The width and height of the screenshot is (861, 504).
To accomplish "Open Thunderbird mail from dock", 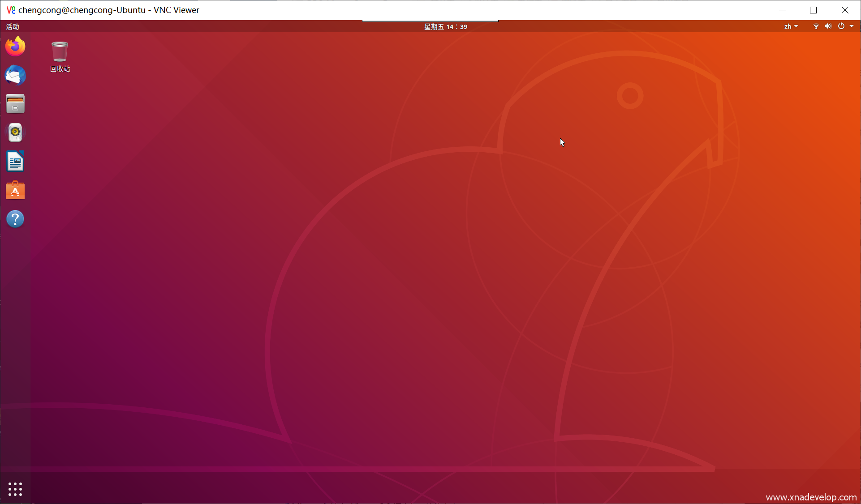I will click(x=15, y=75).
